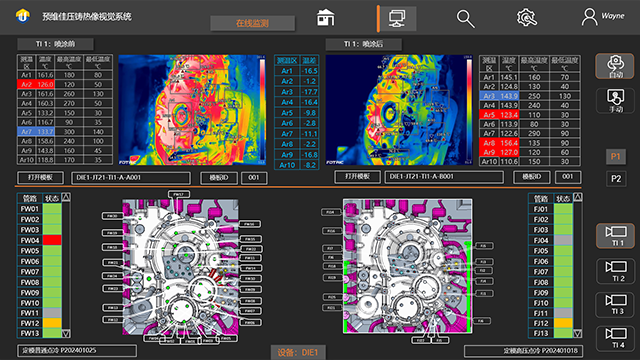Click open template button under left thermal image
Screen dimensions: 640x360
pyautogui.click(x=40, y=178)
